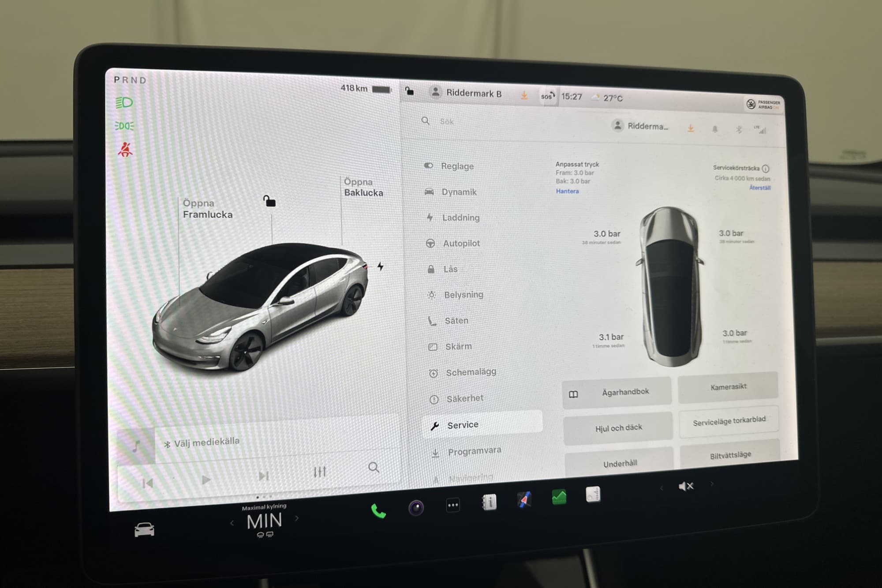Tap the lock icon above the car
Image resolution: width=882 pixels, height=588 pixels.
(269, 201)
